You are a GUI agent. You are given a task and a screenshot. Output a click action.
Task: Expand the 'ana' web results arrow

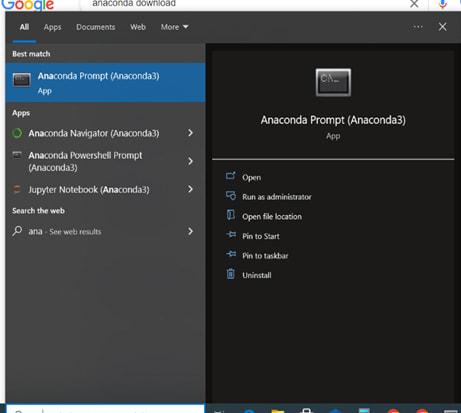pyautogui.click(x=190, y=231)
